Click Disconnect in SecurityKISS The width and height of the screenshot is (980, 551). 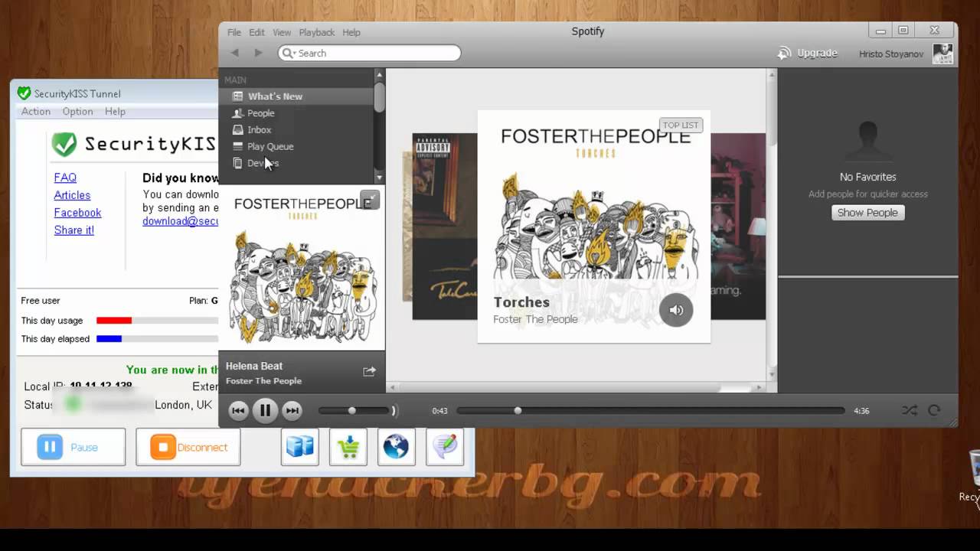(188, 447)
